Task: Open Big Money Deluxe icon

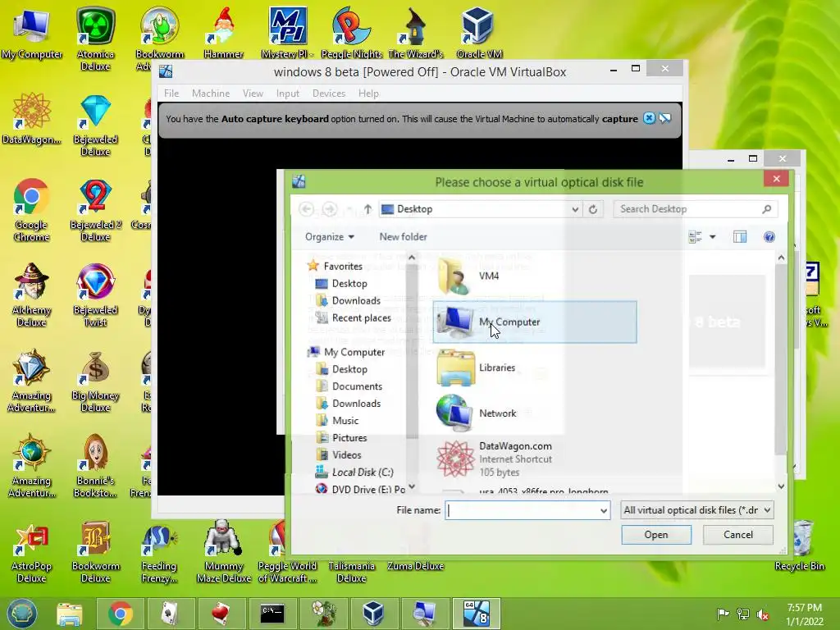Action: [95, 381]
